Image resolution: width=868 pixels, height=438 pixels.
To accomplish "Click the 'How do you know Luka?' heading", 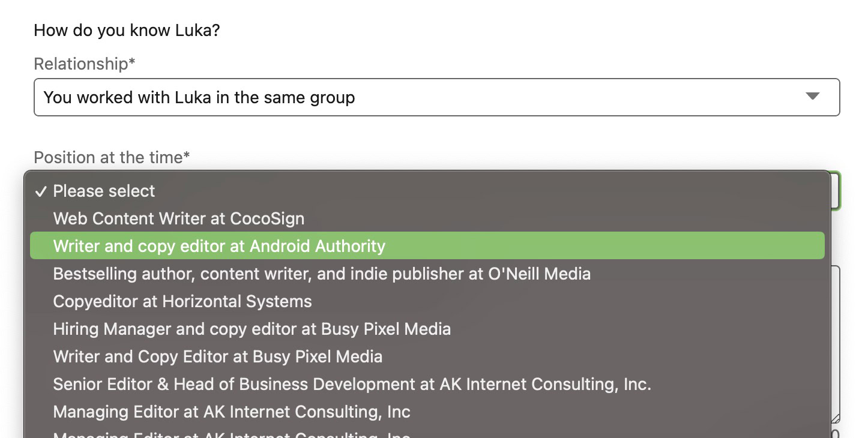I will pyautogui.click(x=127, y=30).
